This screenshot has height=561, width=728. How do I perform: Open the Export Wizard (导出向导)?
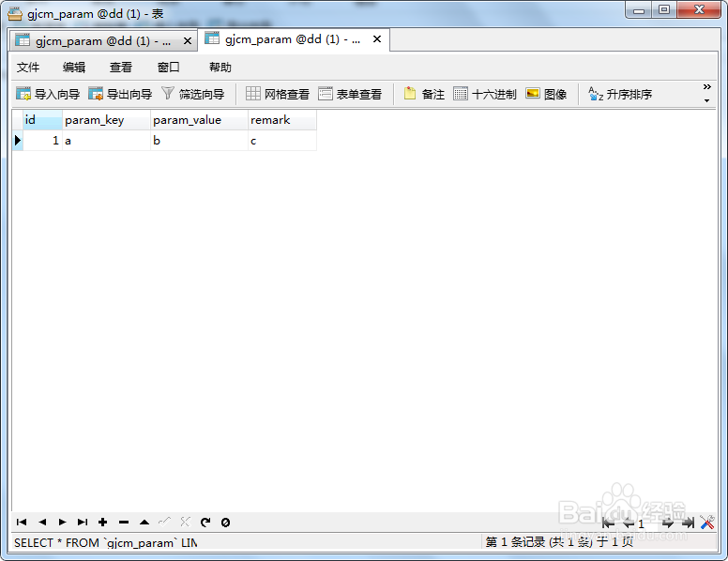pyautogui.click(x=120, y=94)
